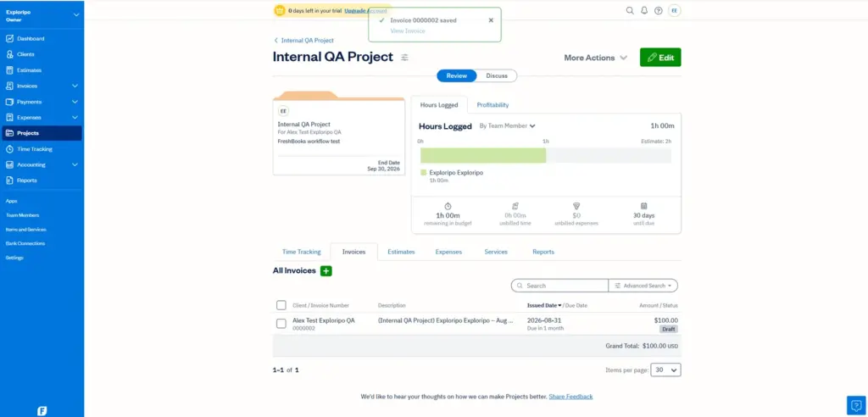The image size is (868, 417).
Task: Click the Expenses sidebar icon
Action: point(9,118)
